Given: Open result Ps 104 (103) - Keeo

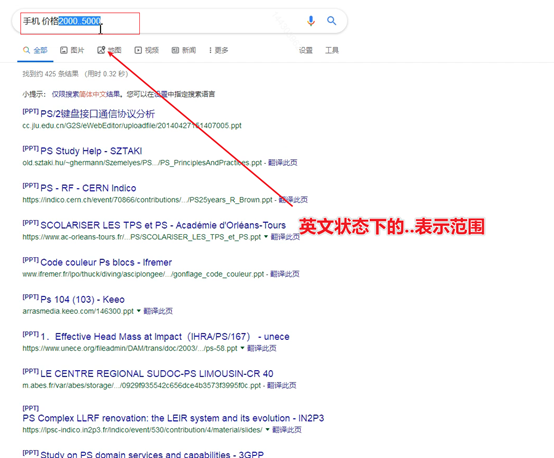Looking at the screenshot, I should point(82,299).
